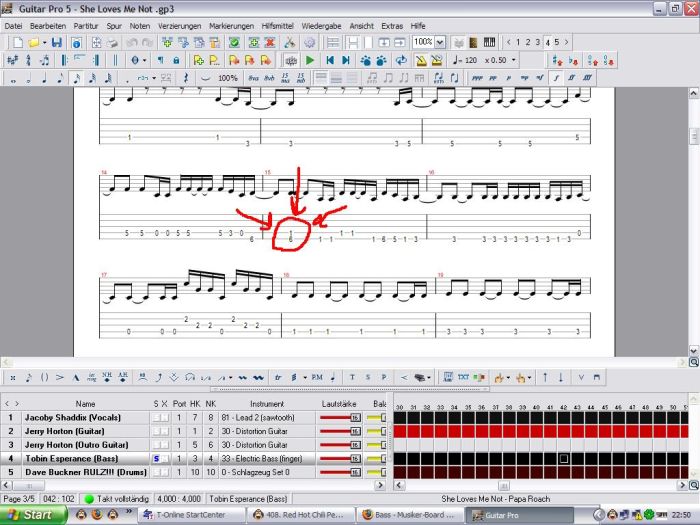Save the score with the floppy disk icon
Image resolution: width=700 pixels, height=525 pixels.
pyautogui.click(x=57, y=42)
